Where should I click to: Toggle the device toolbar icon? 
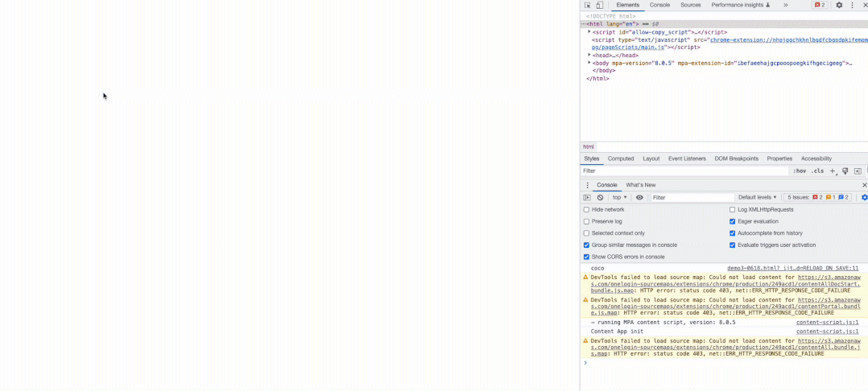[600, 5]
